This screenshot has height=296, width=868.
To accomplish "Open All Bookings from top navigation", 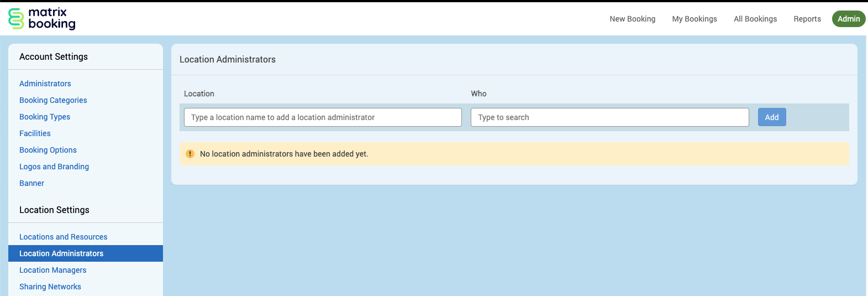I will point(755,19).
